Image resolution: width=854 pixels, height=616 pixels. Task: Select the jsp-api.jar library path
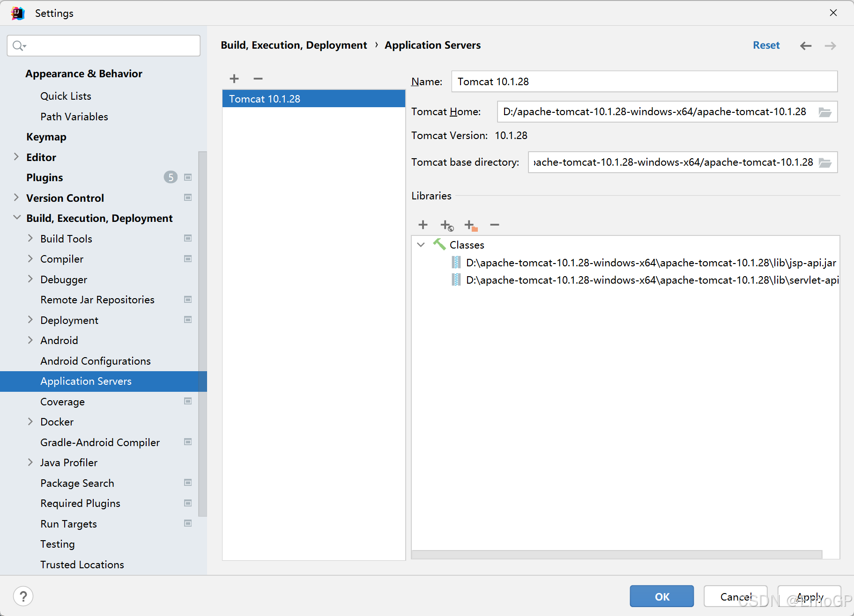coord(651,263)
